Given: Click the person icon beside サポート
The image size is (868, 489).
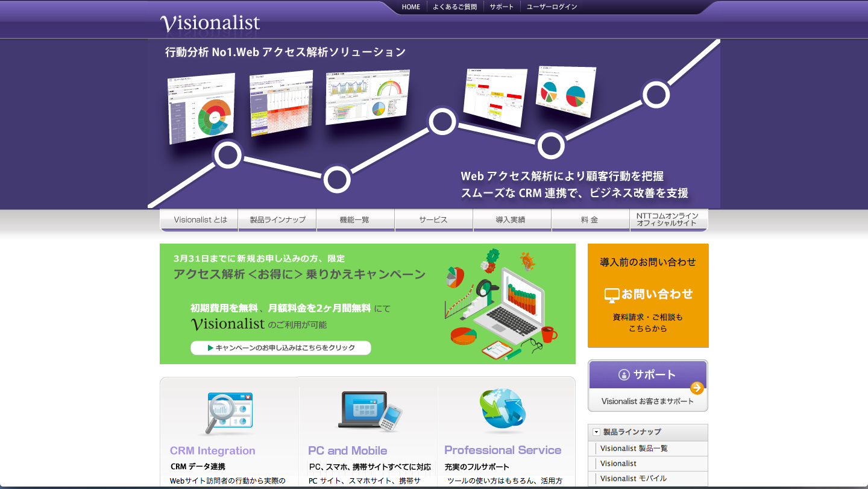Looking at the screenshot, I should (624, 374).
